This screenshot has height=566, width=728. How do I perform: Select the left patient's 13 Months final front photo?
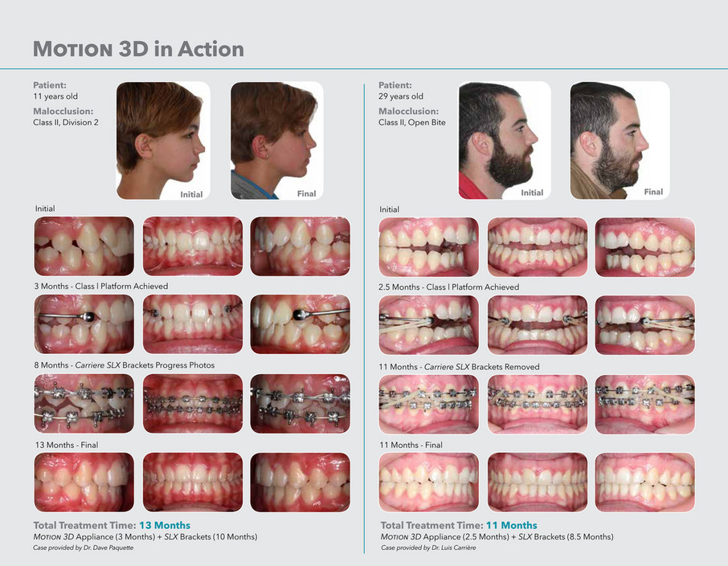tap(193, 483)
